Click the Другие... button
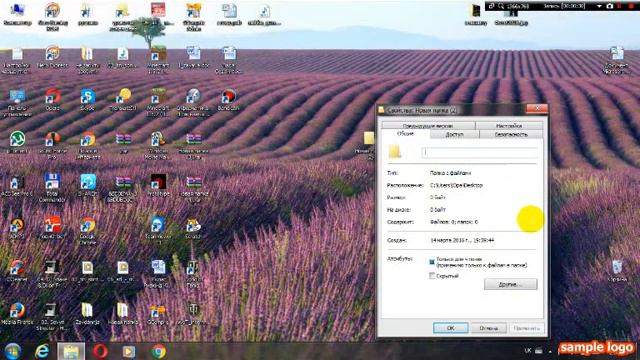This screenshot has width=640, height=360. 511,284
